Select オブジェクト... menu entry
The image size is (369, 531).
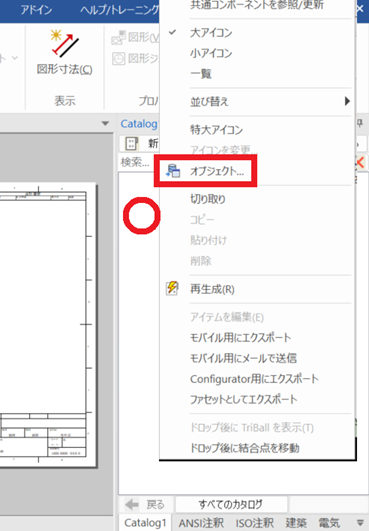point(217,171)
